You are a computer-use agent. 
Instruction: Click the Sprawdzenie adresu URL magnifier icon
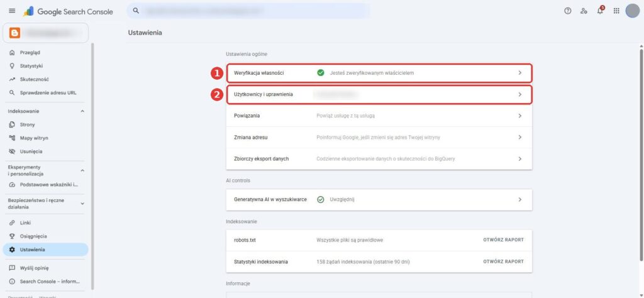(x=12, y=93)
